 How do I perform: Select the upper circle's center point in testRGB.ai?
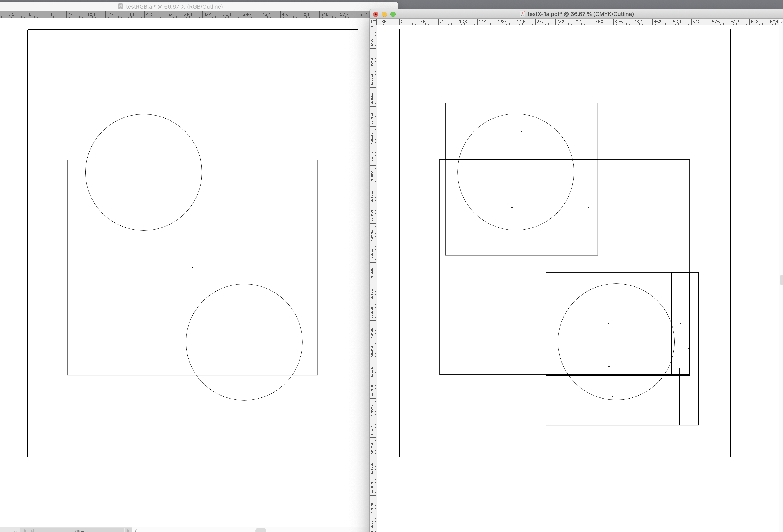(143, 172)
